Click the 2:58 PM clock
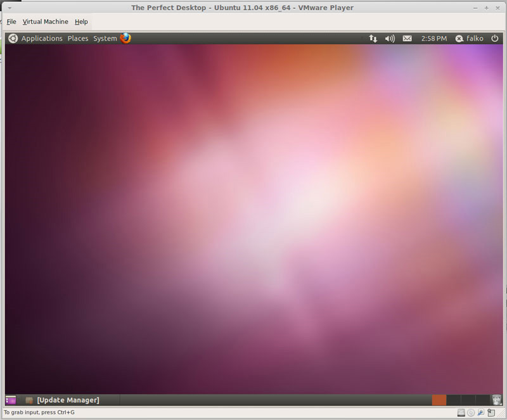The width and height of the screenshot is (507, 420). tap(434, 39)
